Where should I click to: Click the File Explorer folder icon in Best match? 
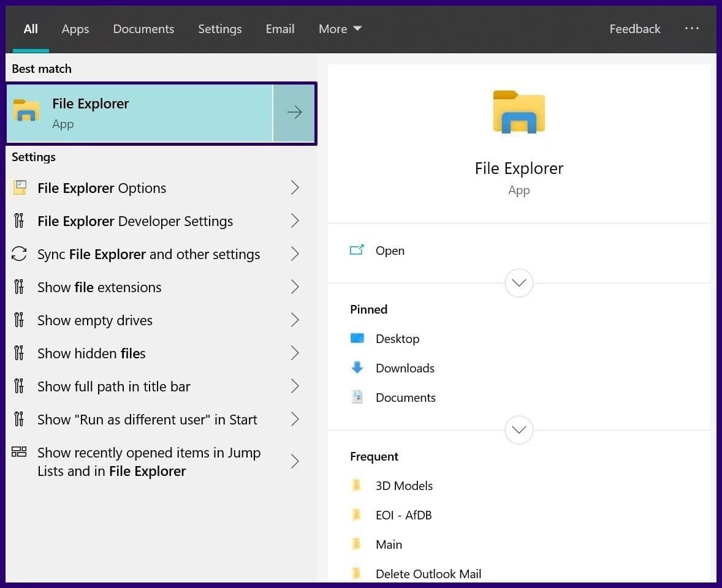click(26, 110)
